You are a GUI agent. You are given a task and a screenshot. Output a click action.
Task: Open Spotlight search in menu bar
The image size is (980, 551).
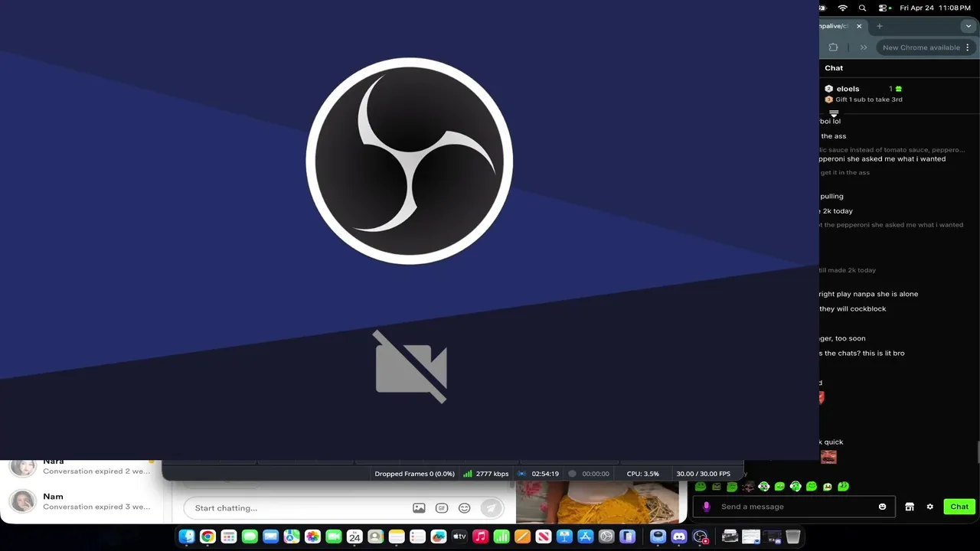click(863, 8)
